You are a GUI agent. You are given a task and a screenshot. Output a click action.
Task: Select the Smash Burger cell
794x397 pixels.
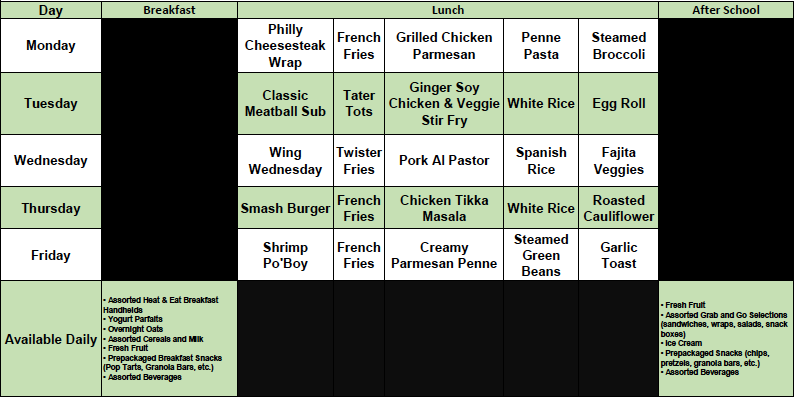coord(285,208)
